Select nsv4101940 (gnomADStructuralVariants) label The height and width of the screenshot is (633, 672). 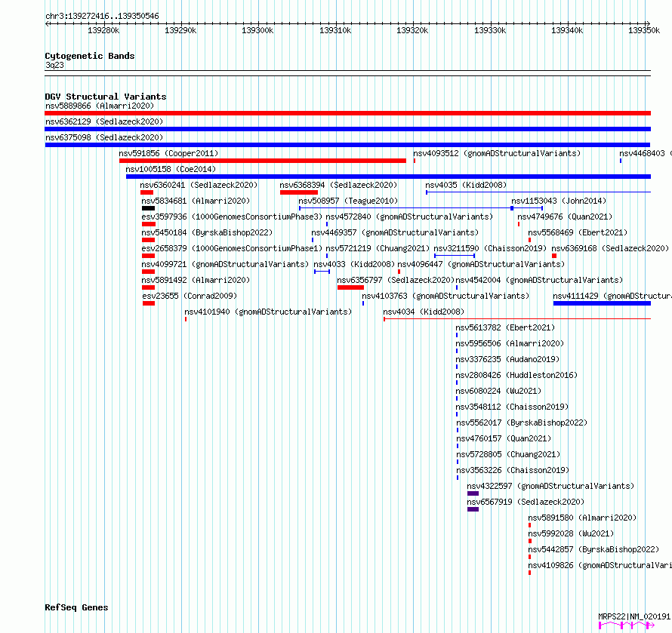pos(268,312)
